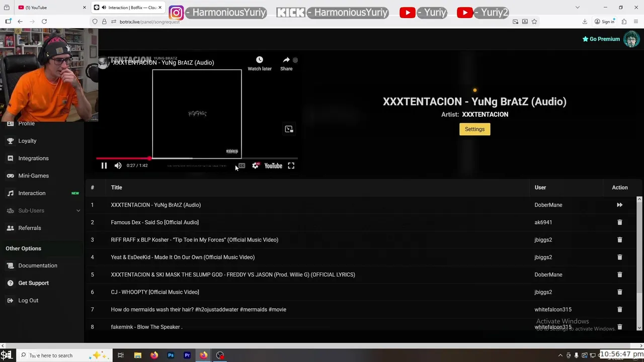The height and width of the screenshot is (362, 644).
Task: Open the video on YouTube via logo
Action: coord(273,165)
